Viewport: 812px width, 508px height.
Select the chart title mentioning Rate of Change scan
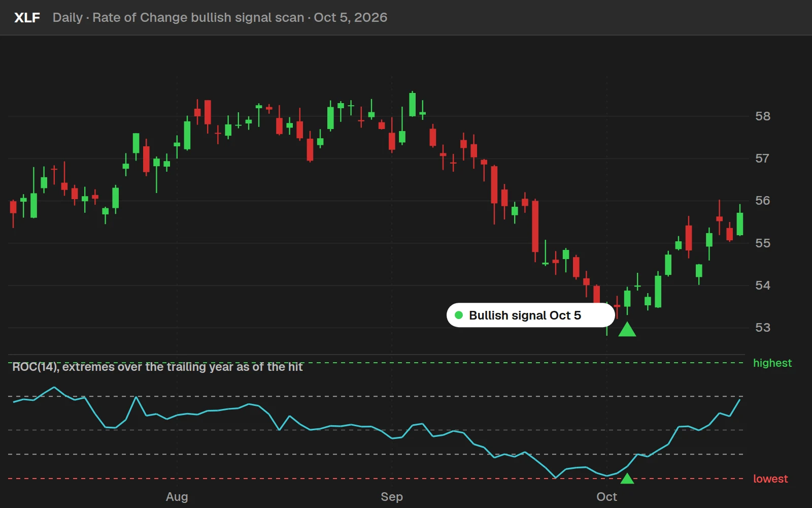220,17
